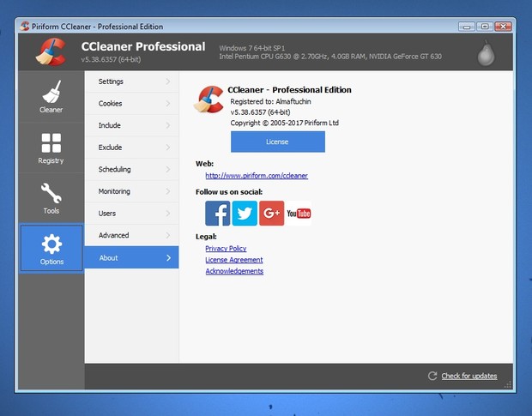Click the 'Registered to: Almaftuchin' text
The width and height of the screenshot is (532, 416).
[x=270, y=101]
